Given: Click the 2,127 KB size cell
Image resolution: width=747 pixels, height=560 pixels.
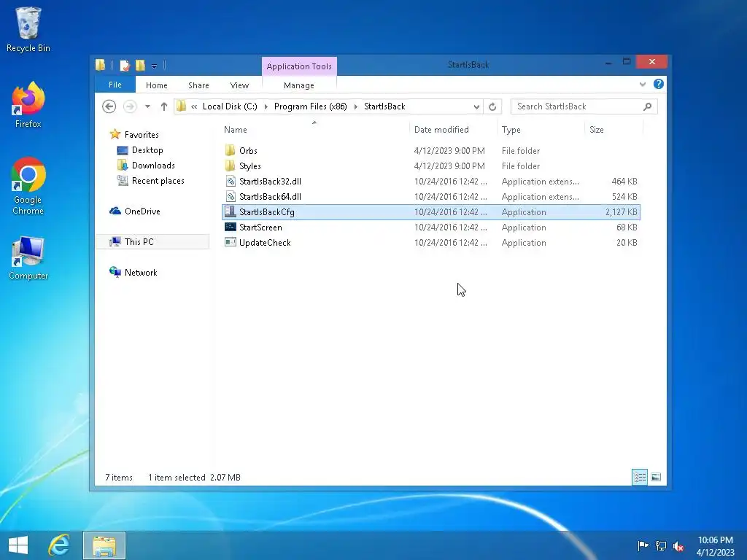Looking at the screenshot, I should [622, 212].
